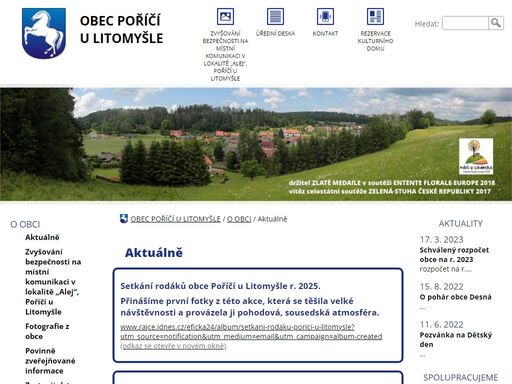Focus the Hledat search input field
Viewport: 512px width, 384px height.
(x=465, y=23)
